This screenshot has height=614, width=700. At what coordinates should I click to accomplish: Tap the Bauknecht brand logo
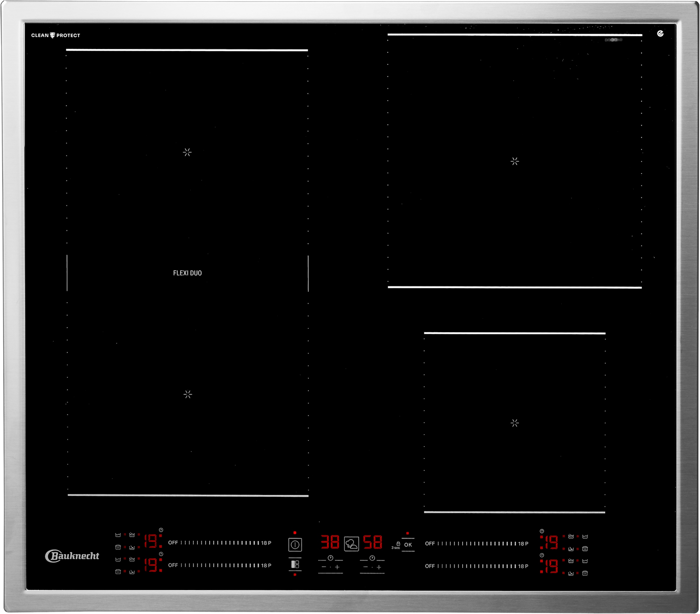[72, 556]
